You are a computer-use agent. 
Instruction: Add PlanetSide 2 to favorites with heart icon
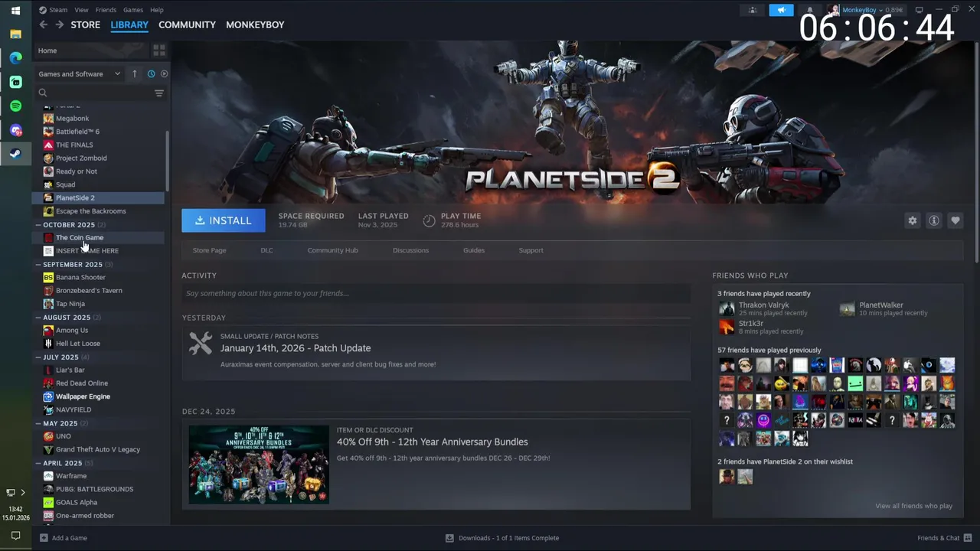(x=955, y=220)
